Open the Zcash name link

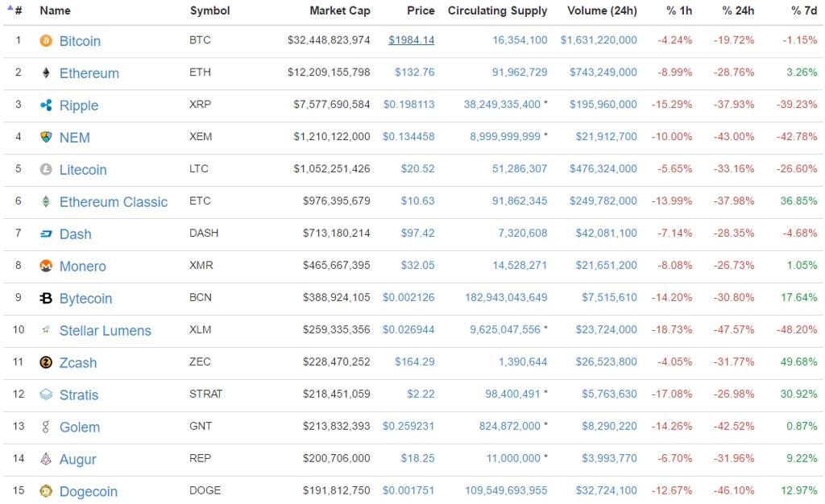[x=78, y=362]
